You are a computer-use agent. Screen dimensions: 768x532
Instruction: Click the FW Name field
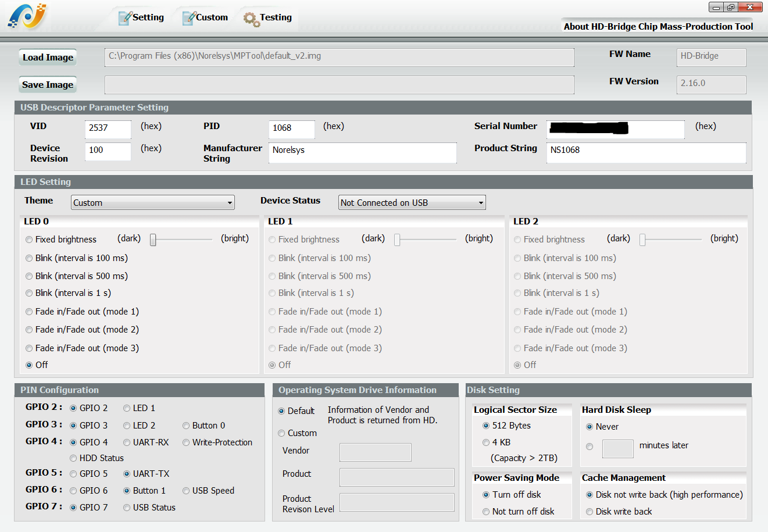click(x=712, y=57)
